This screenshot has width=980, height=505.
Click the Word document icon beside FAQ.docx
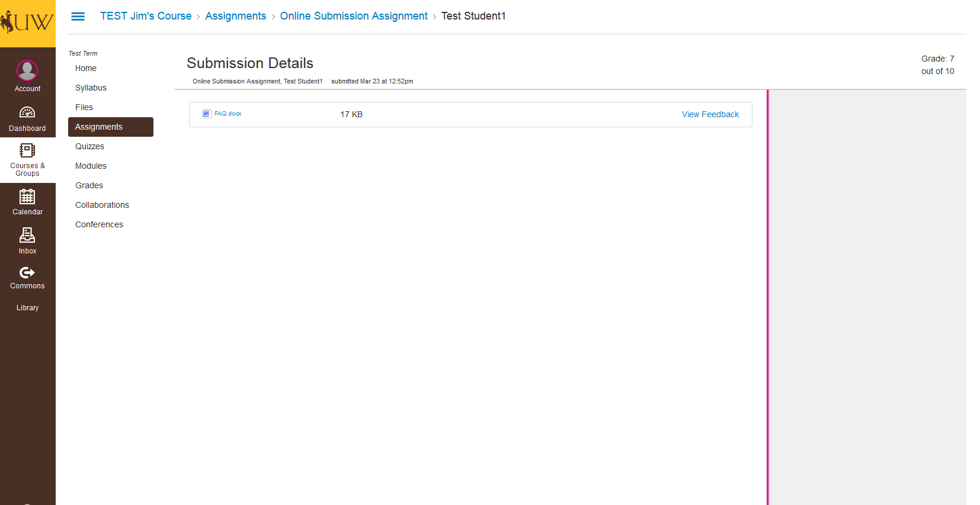coord(207,114)
